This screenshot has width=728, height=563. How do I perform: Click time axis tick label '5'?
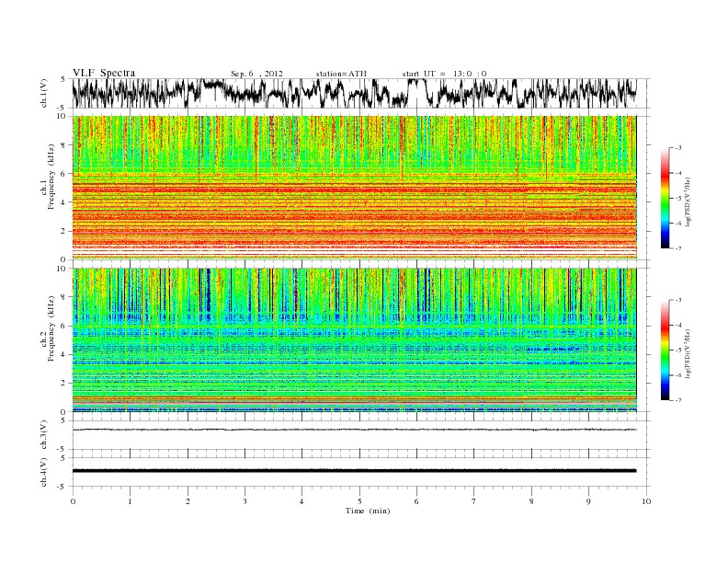(x=359, y=501)
